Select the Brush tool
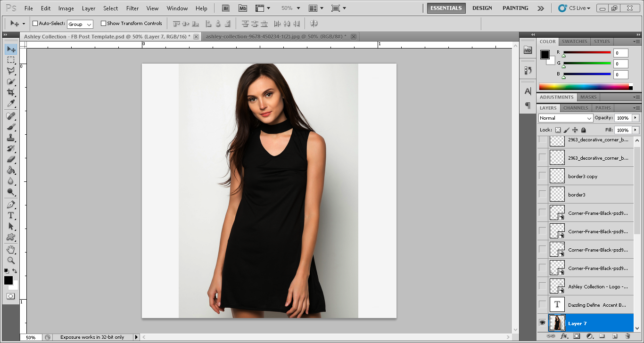Image resolution: width=644 pixels, height=343 pixels. pos(11,127)
